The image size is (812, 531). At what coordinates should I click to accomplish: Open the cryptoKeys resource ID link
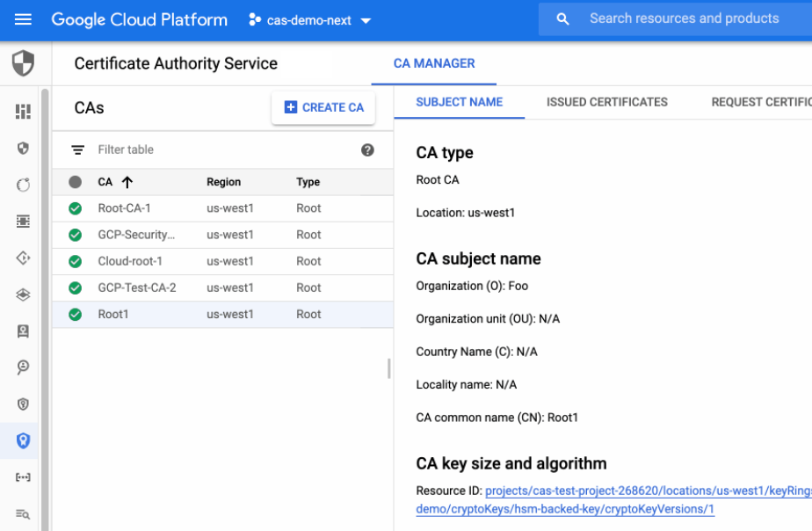coord(565,509)
